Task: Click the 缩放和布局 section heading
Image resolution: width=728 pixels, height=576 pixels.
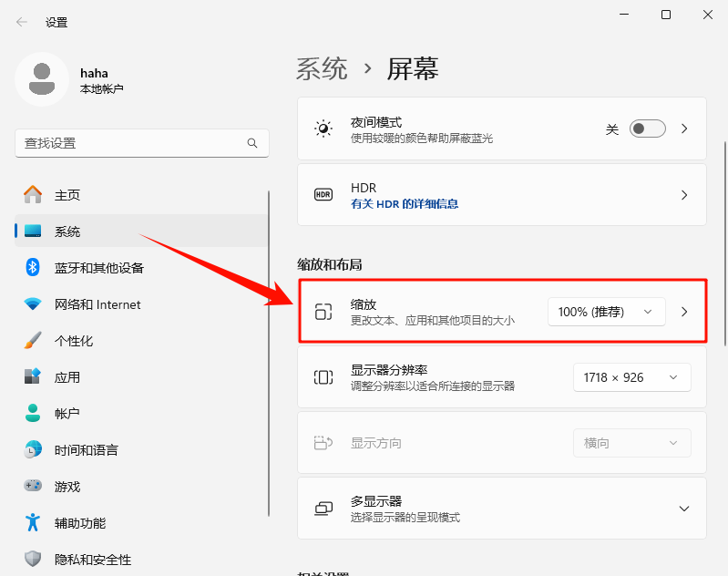Action: coord(329,264)
